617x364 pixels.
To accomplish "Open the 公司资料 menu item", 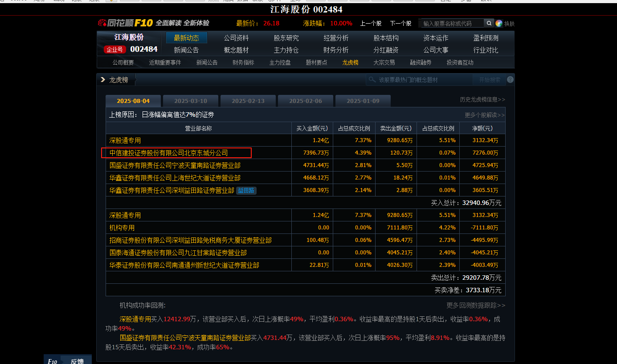I will pyautogui.click(x=237, y=38).
